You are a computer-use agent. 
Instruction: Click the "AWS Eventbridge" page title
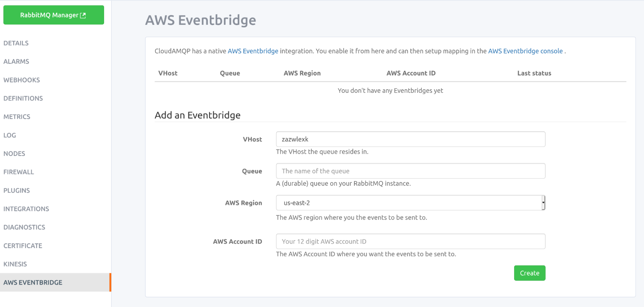point(200,20)
